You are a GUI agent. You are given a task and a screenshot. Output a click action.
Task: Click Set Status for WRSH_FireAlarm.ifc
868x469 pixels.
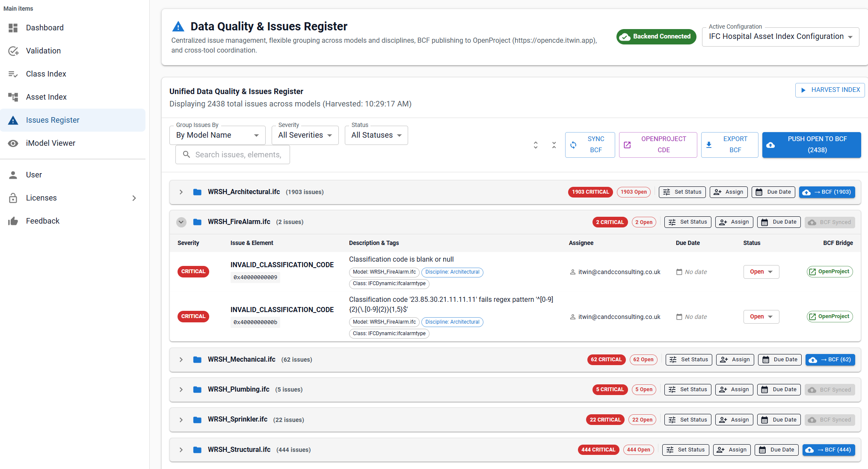point(688,222)
